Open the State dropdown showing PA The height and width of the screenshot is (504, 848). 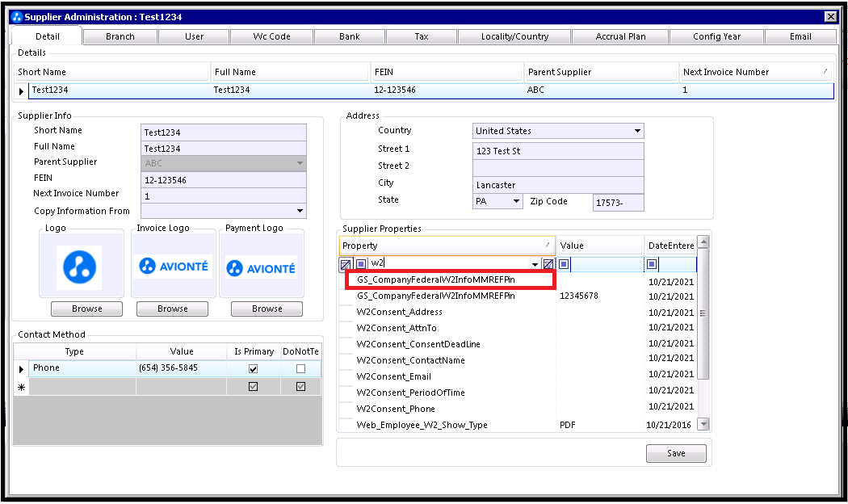coord(516,201)
